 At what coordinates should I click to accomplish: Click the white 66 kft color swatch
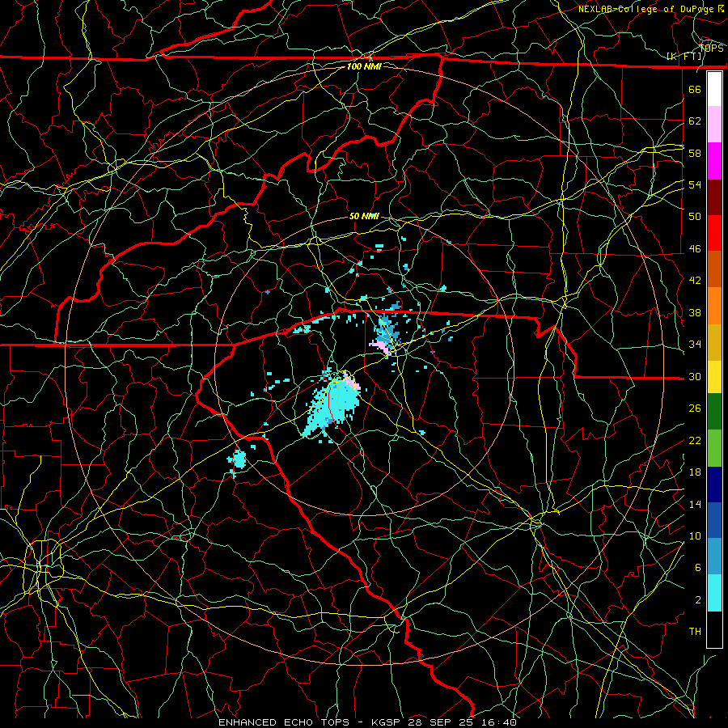pyautogui.click(x=714, y=89)
